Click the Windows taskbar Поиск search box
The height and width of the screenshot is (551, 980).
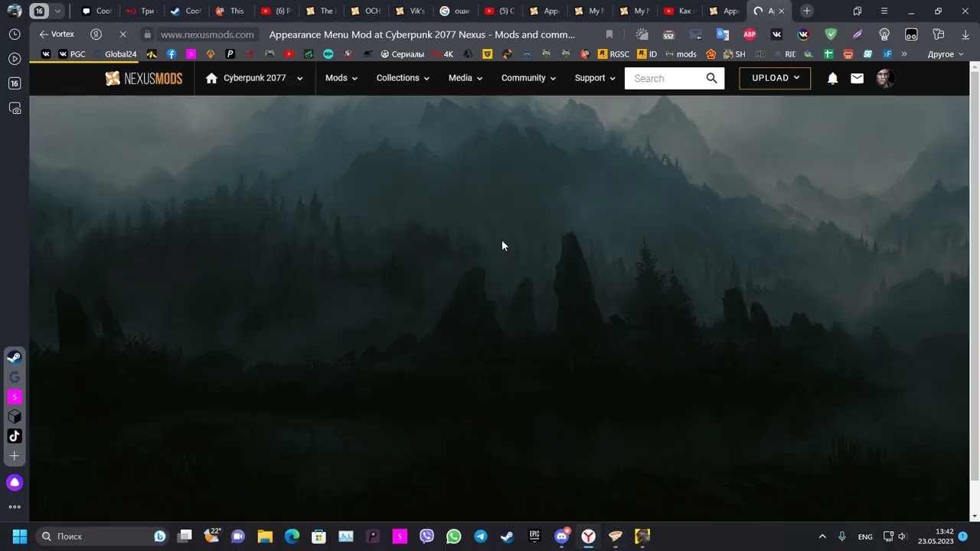tap(101, 536)
